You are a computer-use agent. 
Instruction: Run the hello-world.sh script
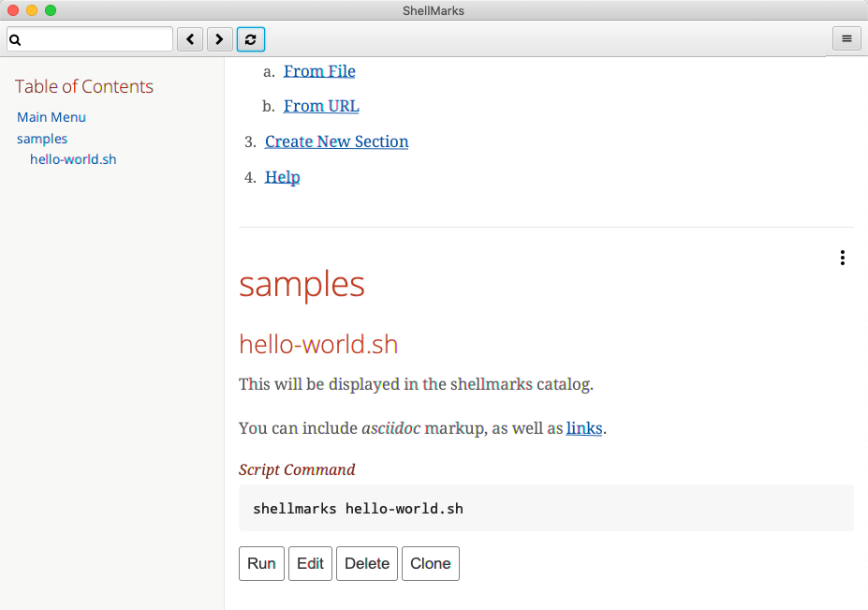coord(261,563)
